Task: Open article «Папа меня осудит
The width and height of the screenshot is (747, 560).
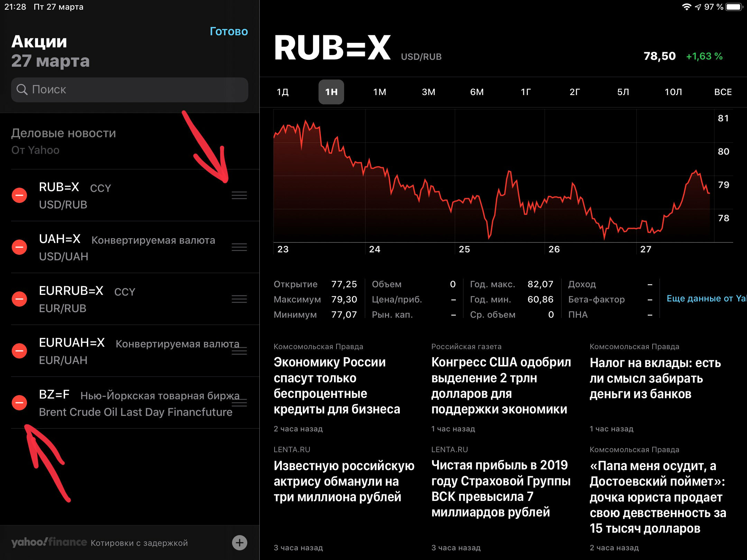Action: [x=658, y=497]
